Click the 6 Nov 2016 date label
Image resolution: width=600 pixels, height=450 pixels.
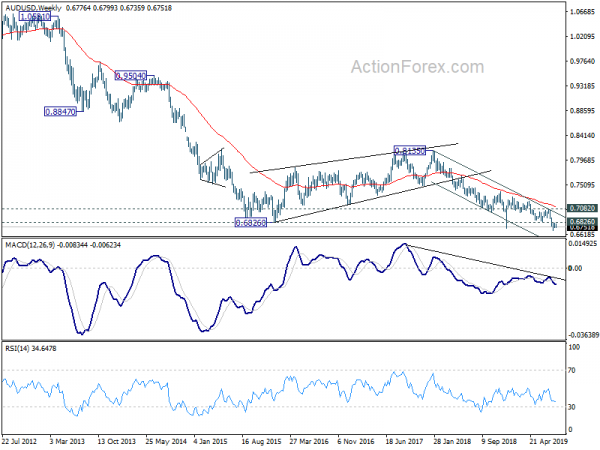tap(356, 441)
